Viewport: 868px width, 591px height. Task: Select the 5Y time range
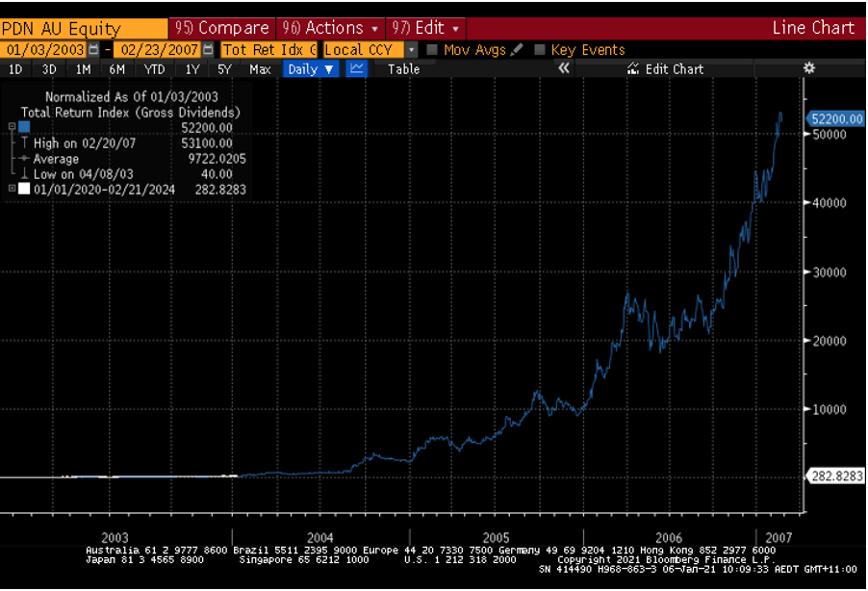click(224, 68)
